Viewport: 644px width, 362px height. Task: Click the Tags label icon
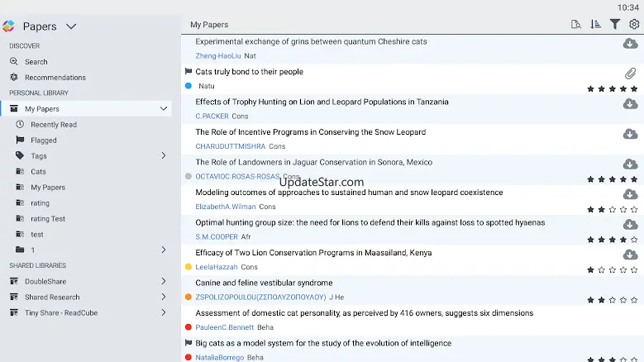click(x=20, y=155)
